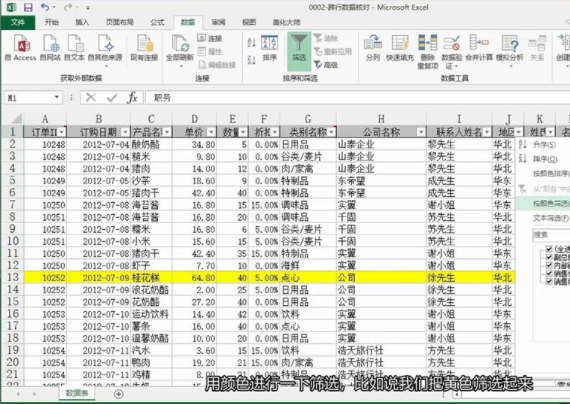Viewport: 570px width, 404px height.
Task: Open filter dropdown on 产品名称 column
Action: (x=167, y=132)
